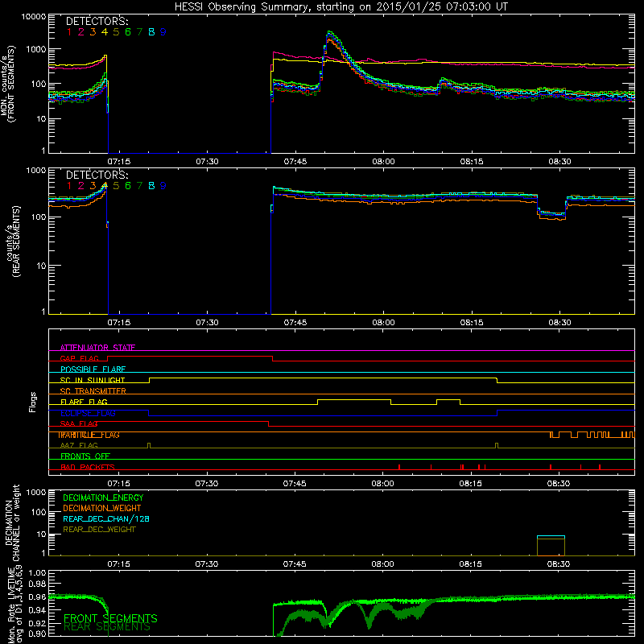Click the vertical Flags axis label
This screenshot has width=644, height=644.
point(33,402)
